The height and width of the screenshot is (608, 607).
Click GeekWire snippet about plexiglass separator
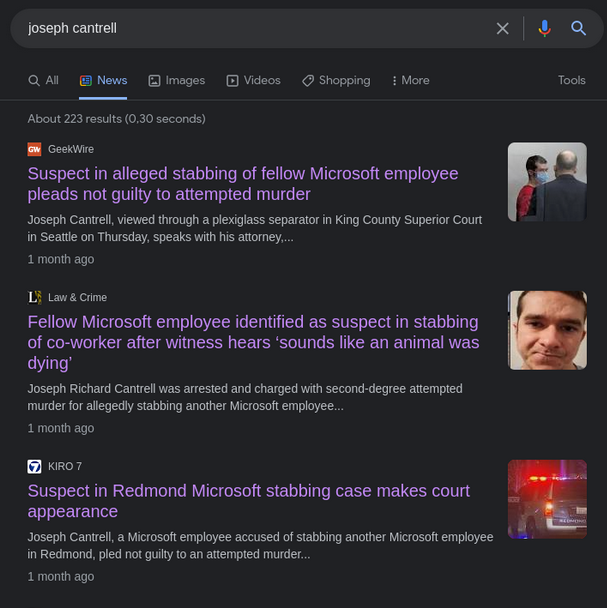coord(254,228)
